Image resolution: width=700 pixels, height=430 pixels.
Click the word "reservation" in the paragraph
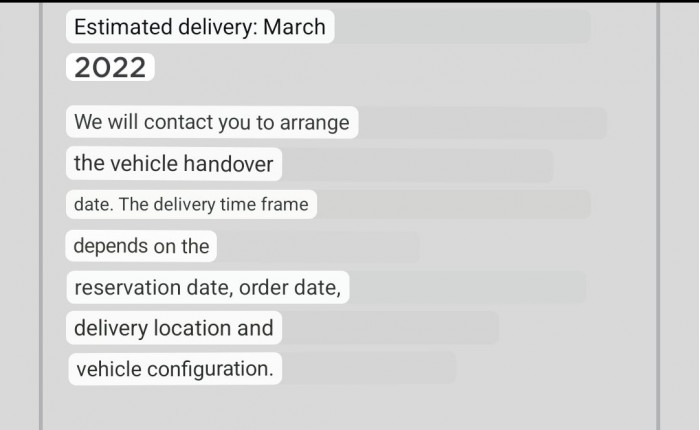coord(126,288)
